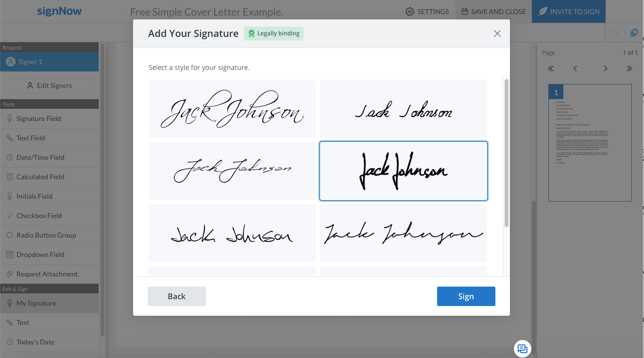Click the chat support bubble icon
This screenshot has height=358, width=644.
coord(523,349)
